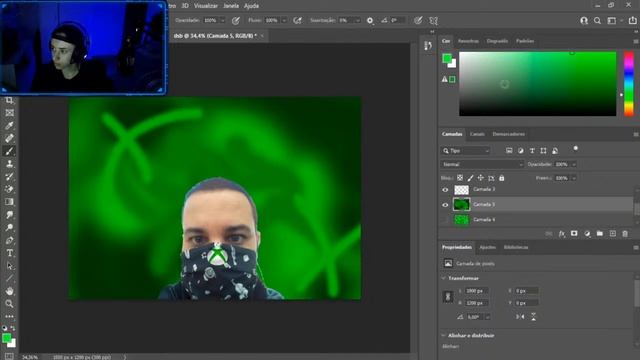Open the Edit Toolbar three-dots icon
The width and height of the screenshot is (640, 360).
point(9,316)
